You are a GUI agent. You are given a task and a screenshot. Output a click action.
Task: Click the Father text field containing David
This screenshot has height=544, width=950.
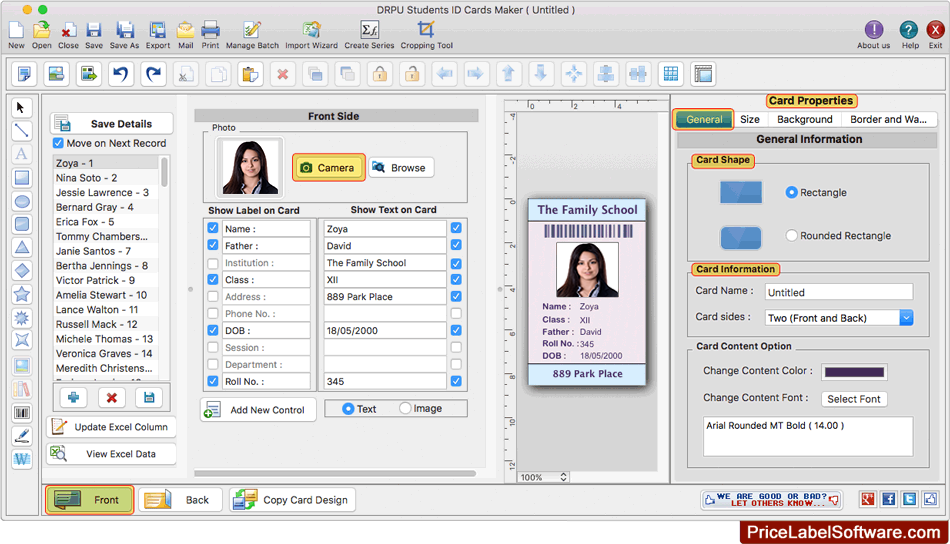tap(385, 246)
